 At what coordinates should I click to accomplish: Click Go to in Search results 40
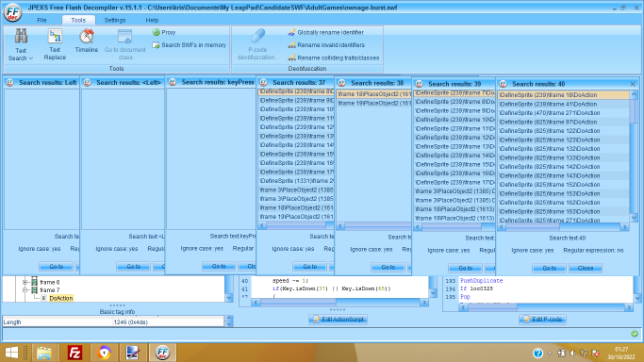549,268
